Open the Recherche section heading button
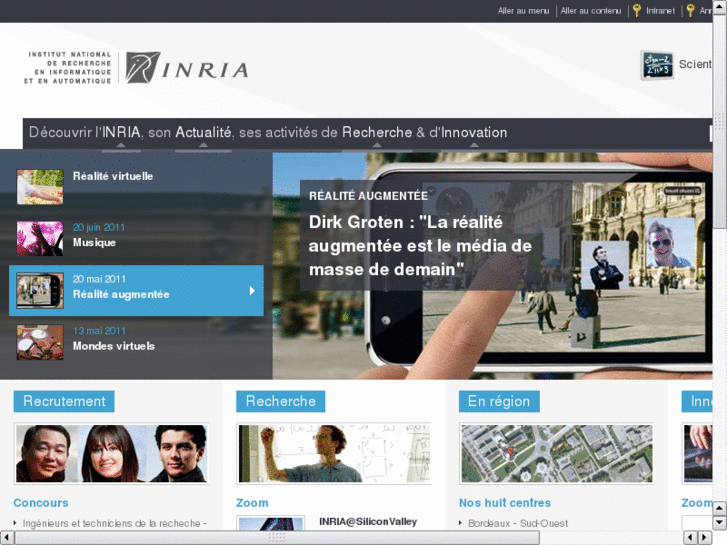727x545 pixels. [281, 401]
